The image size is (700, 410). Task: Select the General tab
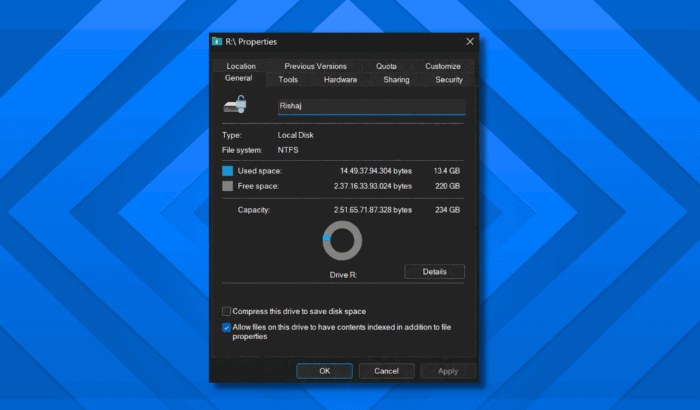click(238, 78)
